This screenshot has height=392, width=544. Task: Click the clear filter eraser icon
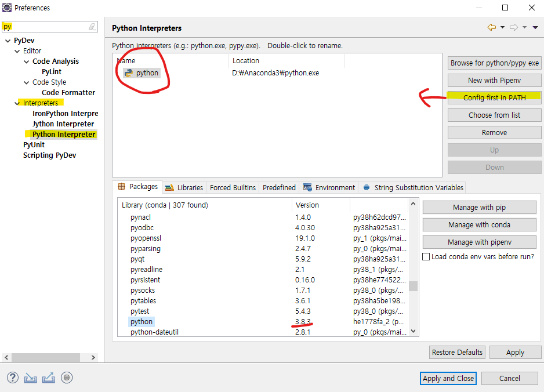click(92, 27)
